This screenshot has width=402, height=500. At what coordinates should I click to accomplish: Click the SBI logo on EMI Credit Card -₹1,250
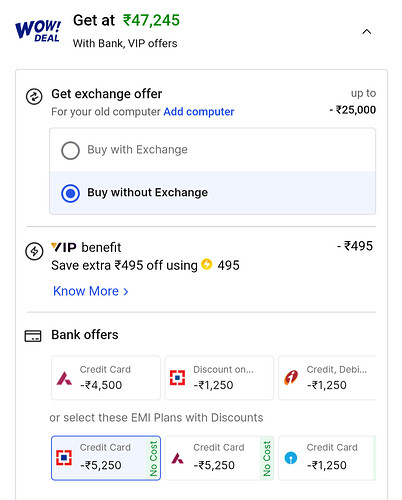coord(291,458)
